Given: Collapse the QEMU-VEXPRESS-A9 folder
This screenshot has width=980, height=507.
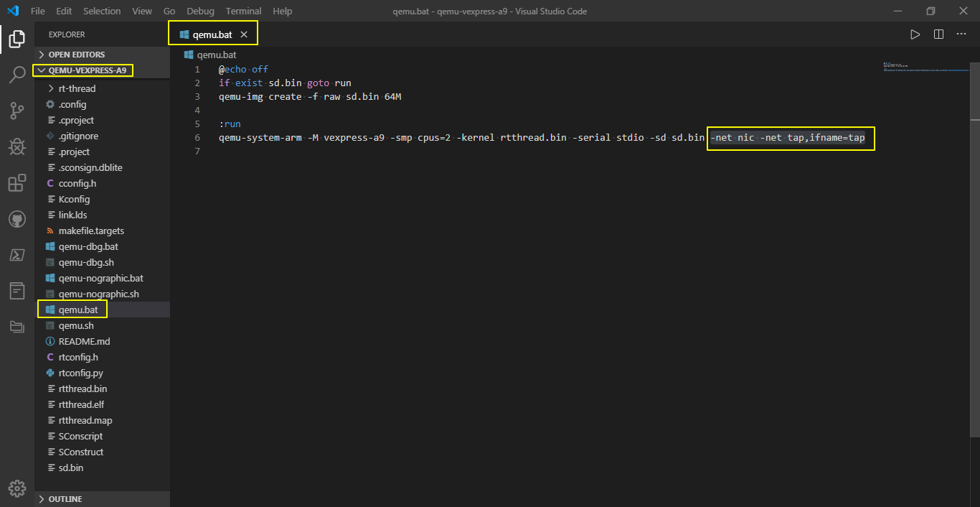Looking at the screenshot, I should tap(83, 70).
